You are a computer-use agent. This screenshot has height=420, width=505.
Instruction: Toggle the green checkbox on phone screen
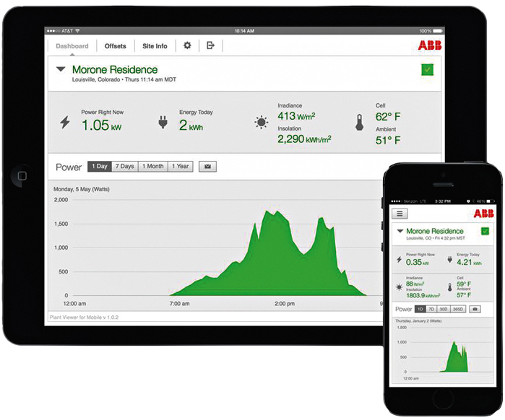tap(485, 232)
